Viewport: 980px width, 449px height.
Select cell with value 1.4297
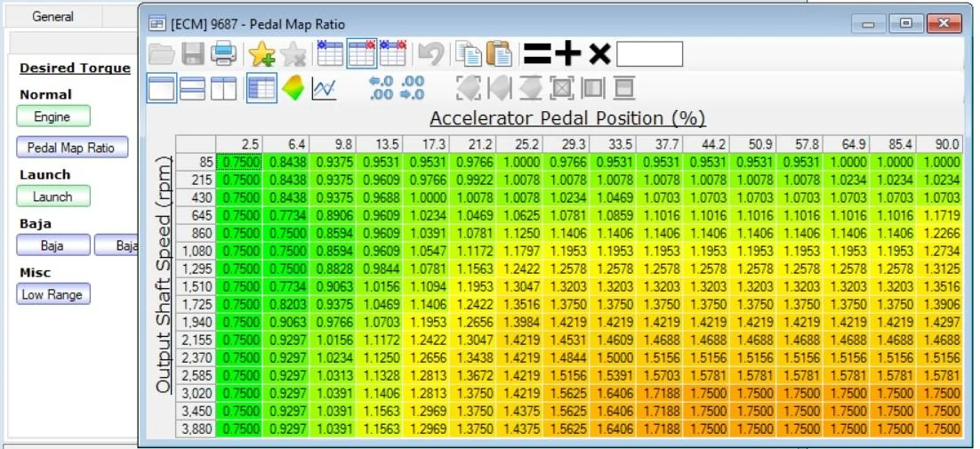pos(939,322)
